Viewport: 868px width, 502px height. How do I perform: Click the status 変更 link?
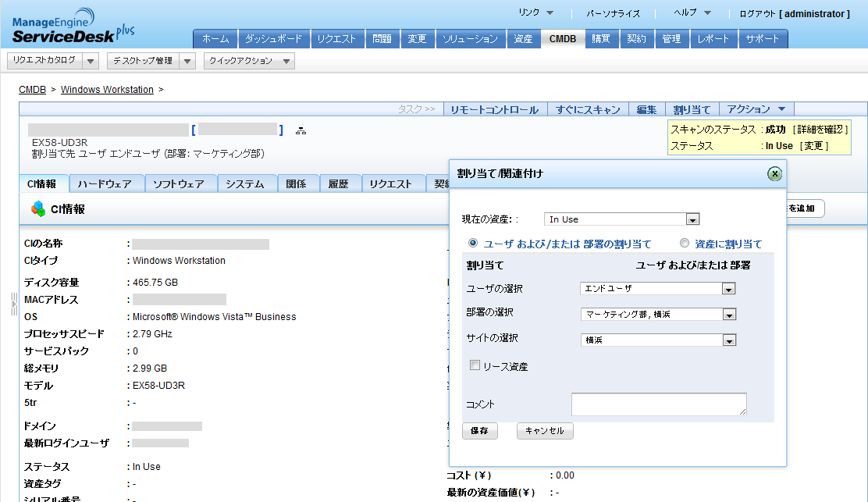[x=813, y=146]
